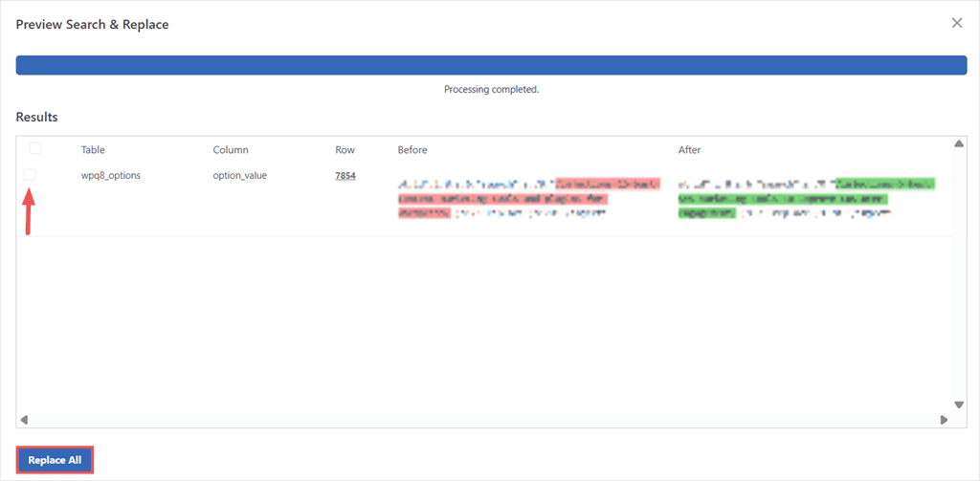Click the Preview Search & Replace title

click(93, 25)
